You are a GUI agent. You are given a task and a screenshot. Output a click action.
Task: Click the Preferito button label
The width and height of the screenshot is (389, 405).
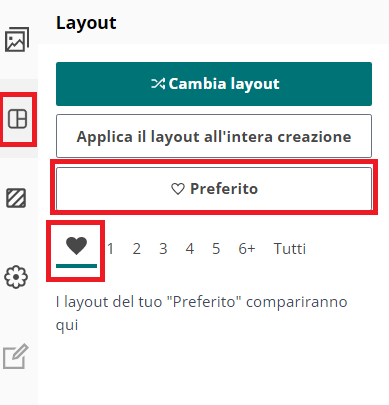coord(224,189)
